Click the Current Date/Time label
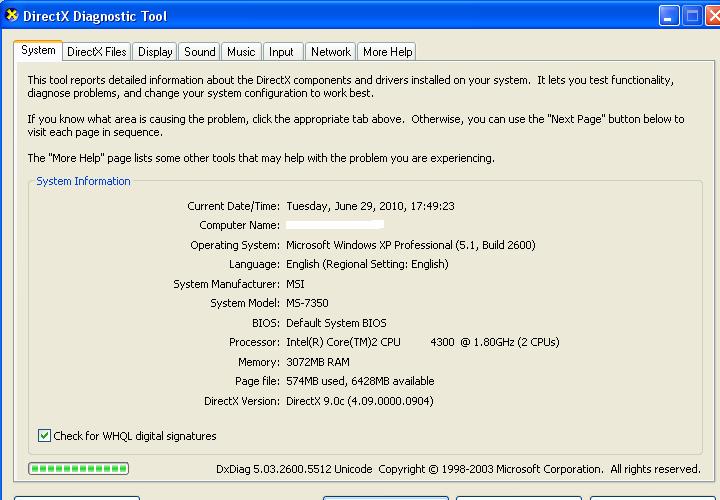This screenshot has height=500, width=720. [x=233, y=206]
